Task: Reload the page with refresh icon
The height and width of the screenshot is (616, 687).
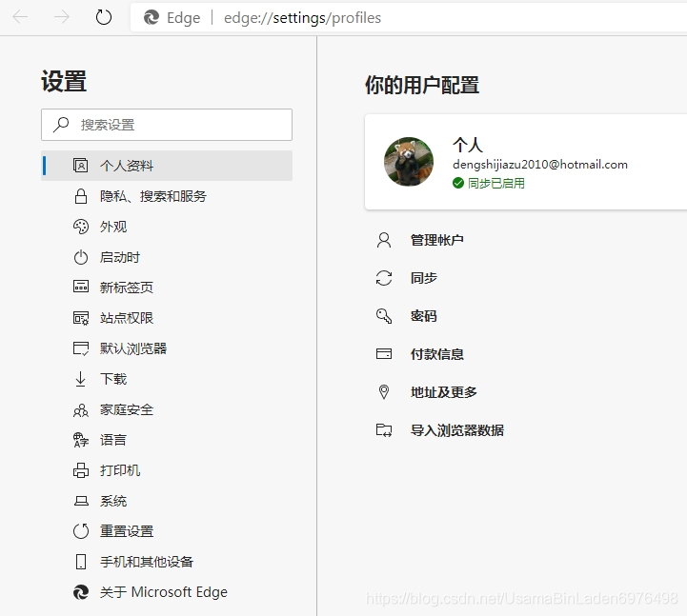Action: point(104,17)
